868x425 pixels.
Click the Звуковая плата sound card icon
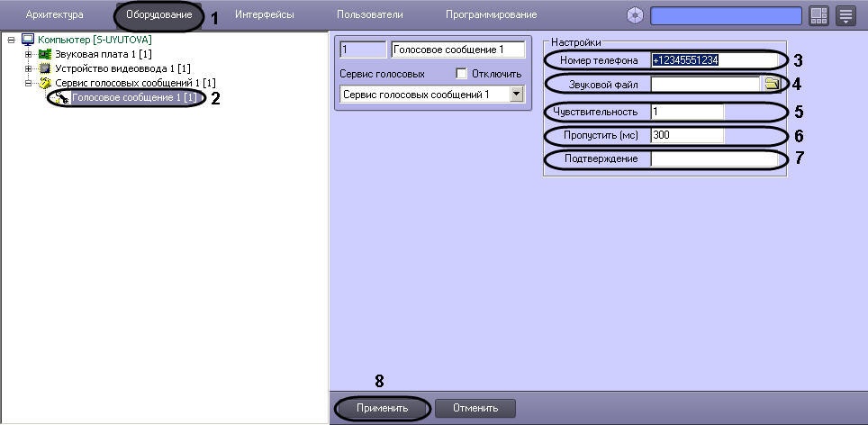tap(45, 54)
